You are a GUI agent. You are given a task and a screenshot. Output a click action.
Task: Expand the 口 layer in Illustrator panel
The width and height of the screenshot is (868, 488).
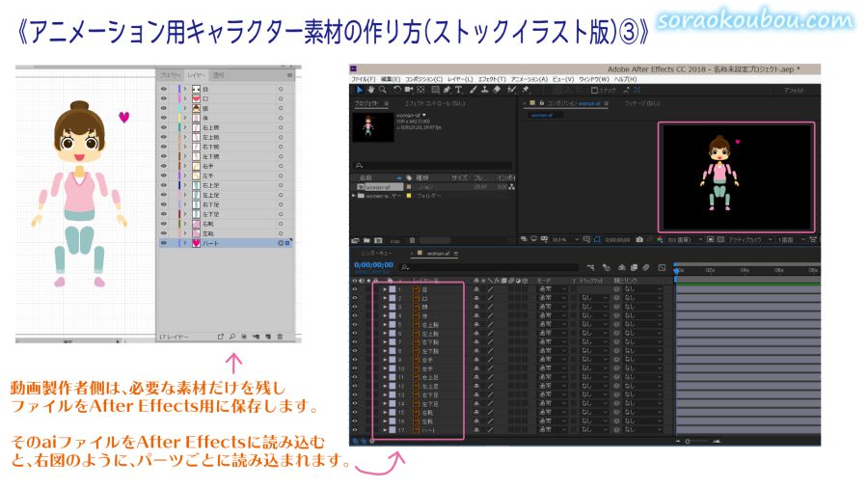coord(184,97)
